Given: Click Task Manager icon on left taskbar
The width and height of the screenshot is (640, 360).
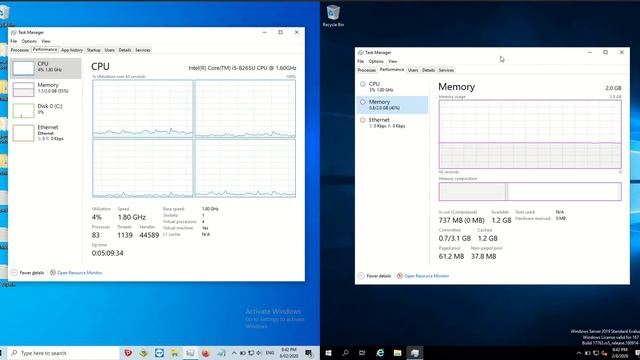Looking at the screenshot, I should pos(190,353).
